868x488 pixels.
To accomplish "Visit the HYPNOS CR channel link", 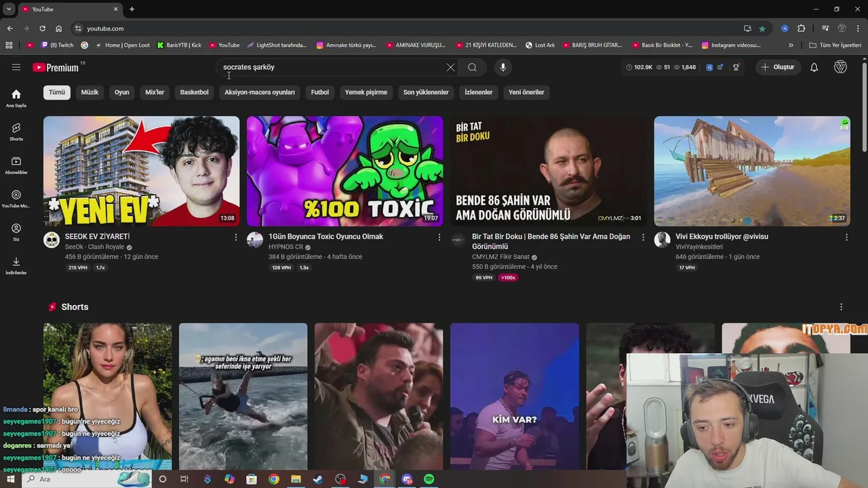I will [x=285, y=247].
